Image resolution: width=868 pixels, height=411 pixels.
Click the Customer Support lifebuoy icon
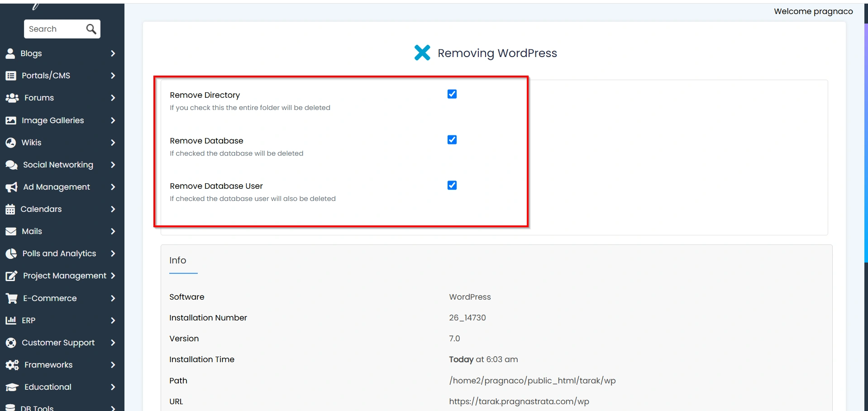pos(11,343)
